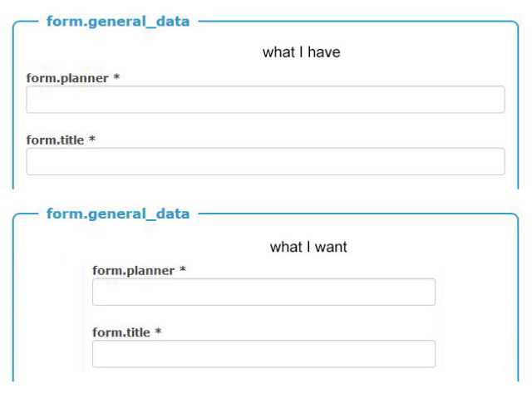Click the asterisk after form.title in "what I want"

(x=158, y=332)
